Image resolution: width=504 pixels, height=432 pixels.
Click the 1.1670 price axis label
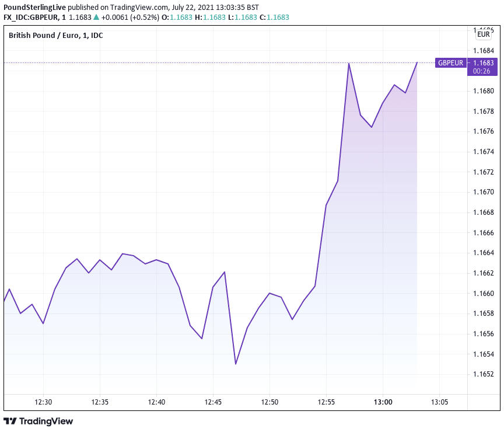pos(484,192)
